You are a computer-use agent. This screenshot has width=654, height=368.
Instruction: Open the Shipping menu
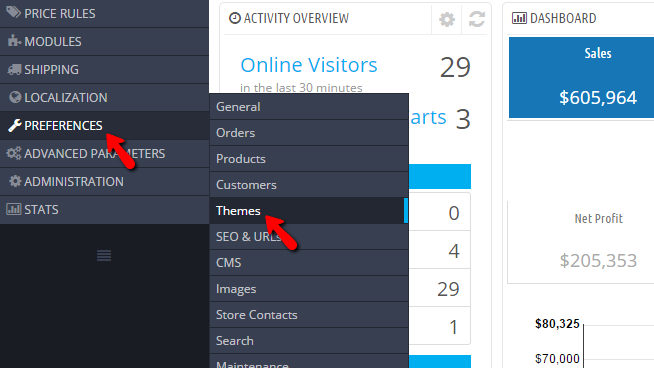[x=104, y=69]
